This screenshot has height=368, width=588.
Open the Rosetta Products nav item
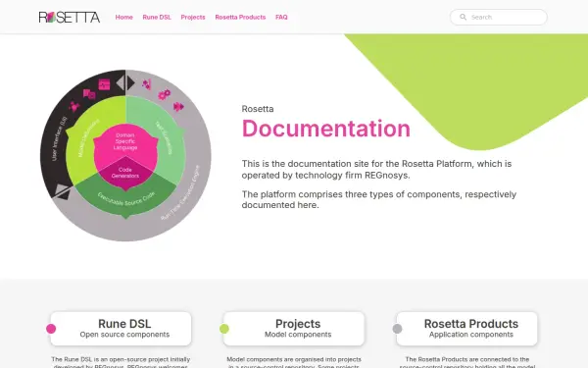click(x=240, y=18)
